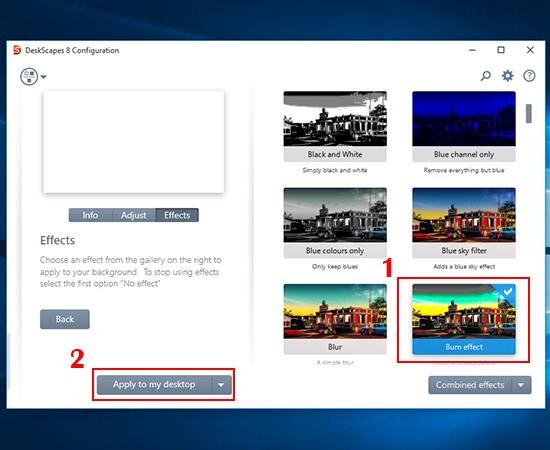Viewport: 550px width, 450px height.
Task: Click the effects gallery scrollbar thumb
Action: coord(529,113)
